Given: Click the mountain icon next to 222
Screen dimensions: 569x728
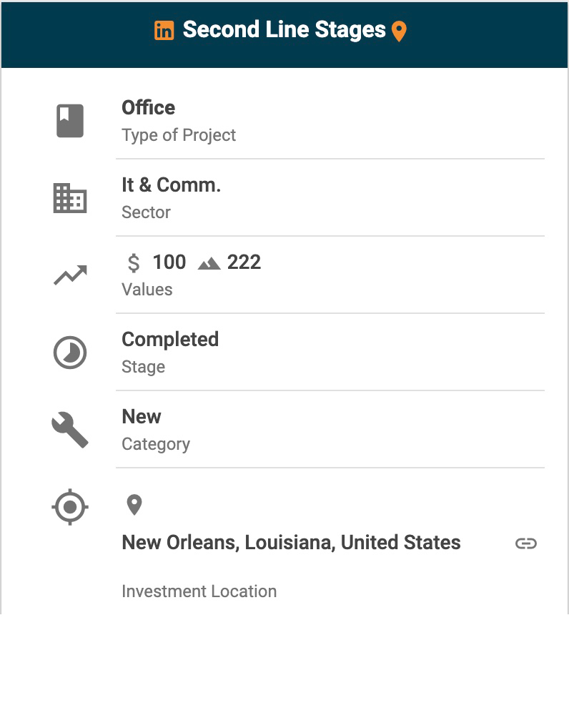Looking at the screenshot, I should point(209,263).
